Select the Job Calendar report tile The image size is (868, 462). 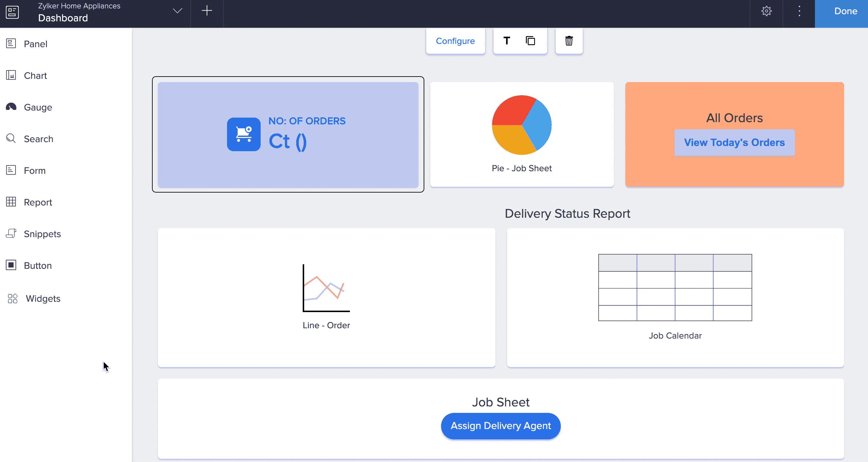click(x=675, y=297)
